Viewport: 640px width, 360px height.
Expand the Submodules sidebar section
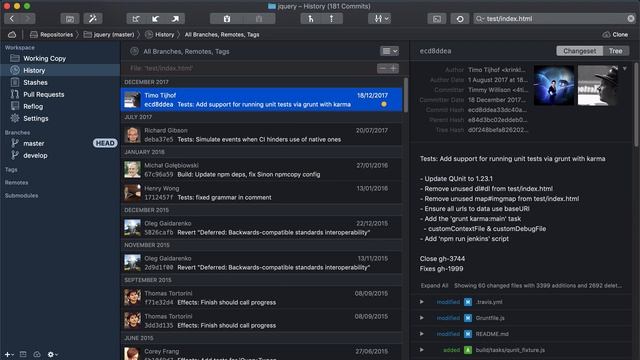(x=21, y=196)
